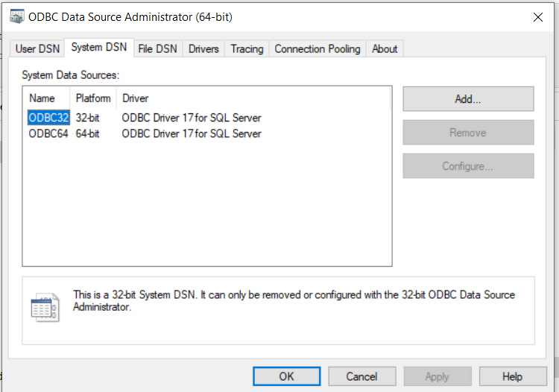The height and width of the screenshot is (392, 559).
Task: Close the ODBC Data Source Administrator window
Action: (537, 17)
